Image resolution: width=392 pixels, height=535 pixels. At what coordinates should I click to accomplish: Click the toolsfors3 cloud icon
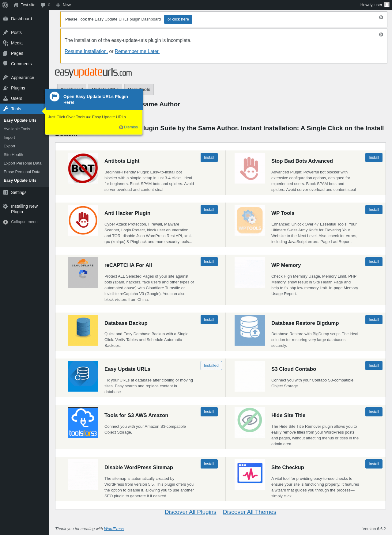[83, 423]
